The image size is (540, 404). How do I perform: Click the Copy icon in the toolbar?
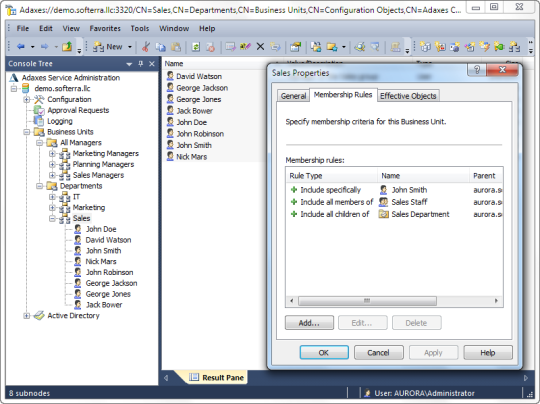pyautogui.click(x=160, y=46)
